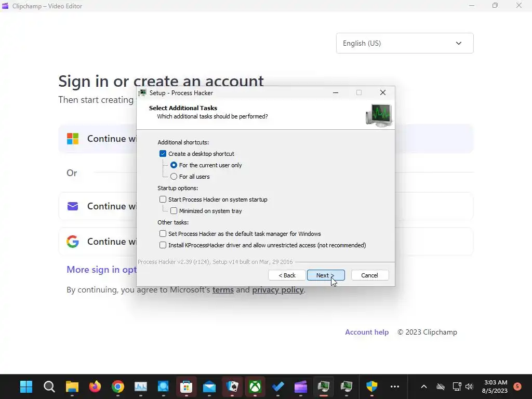532x399 pixels.
Task: Select For the current user only
Action: click(174, 165)
